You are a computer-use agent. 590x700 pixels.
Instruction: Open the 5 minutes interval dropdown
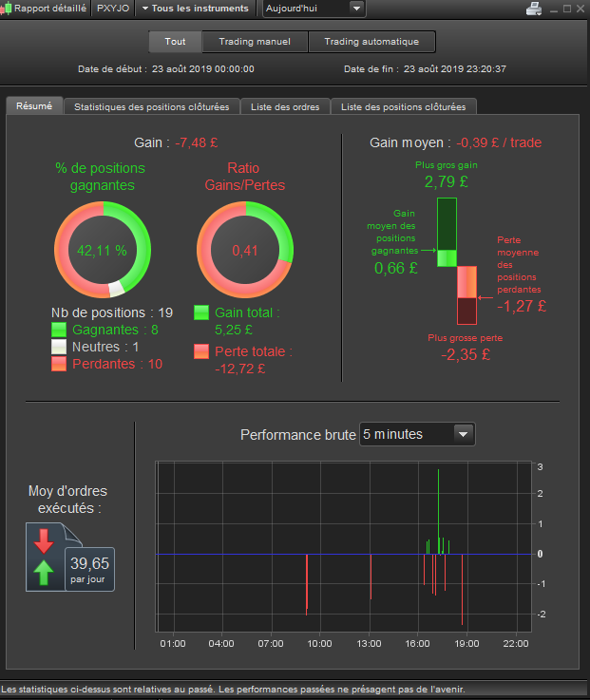(417, 434)
